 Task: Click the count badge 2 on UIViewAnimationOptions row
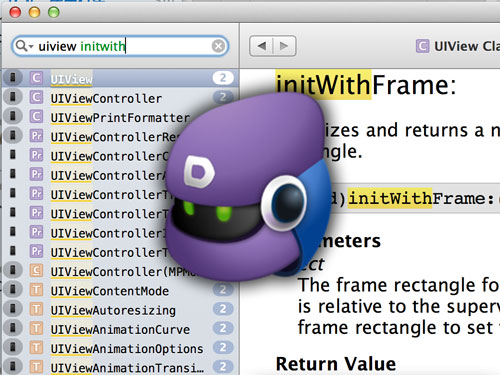point(223,348)
